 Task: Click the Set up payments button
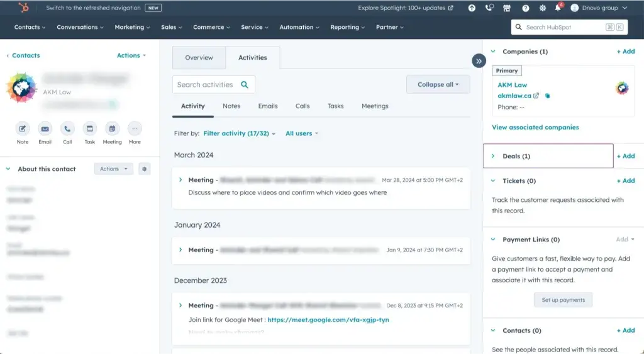(x=563, y=300)
